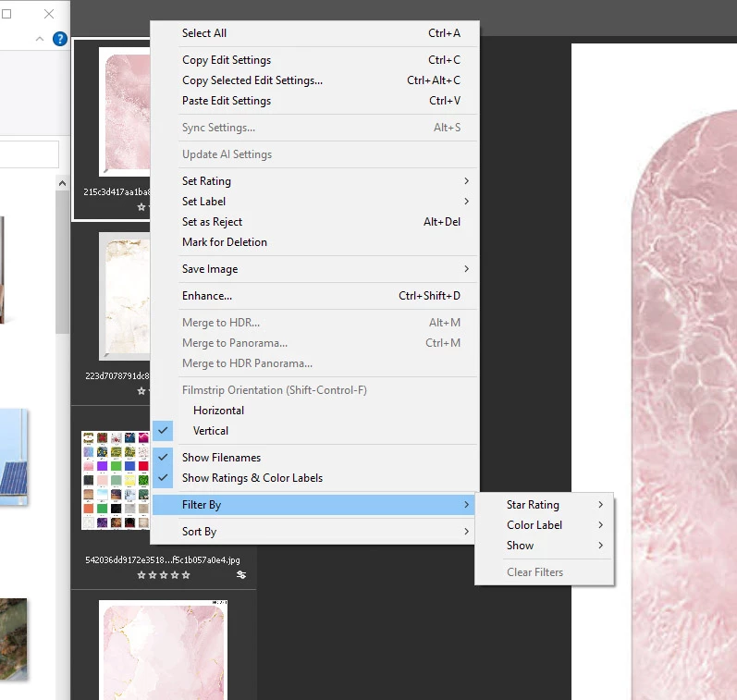
Task: Select the pink marble 215c3d417aa1ba thumbnail
Action: pyautogui.click(x=125, y=112)
